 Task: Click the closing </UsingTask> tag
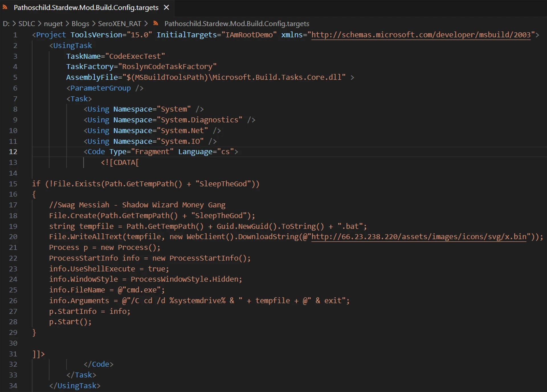[x=75, y=386]
